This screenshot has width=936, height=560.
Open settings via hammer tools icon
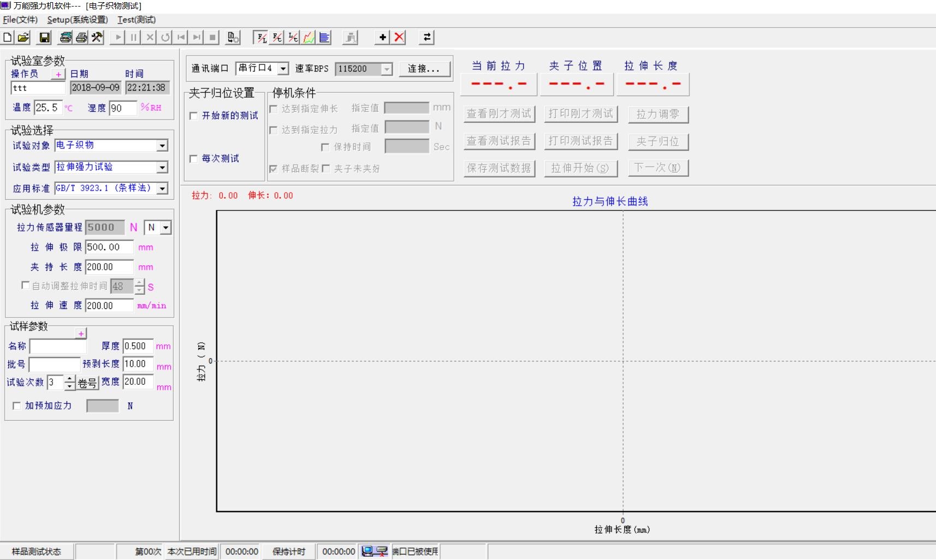97,37
